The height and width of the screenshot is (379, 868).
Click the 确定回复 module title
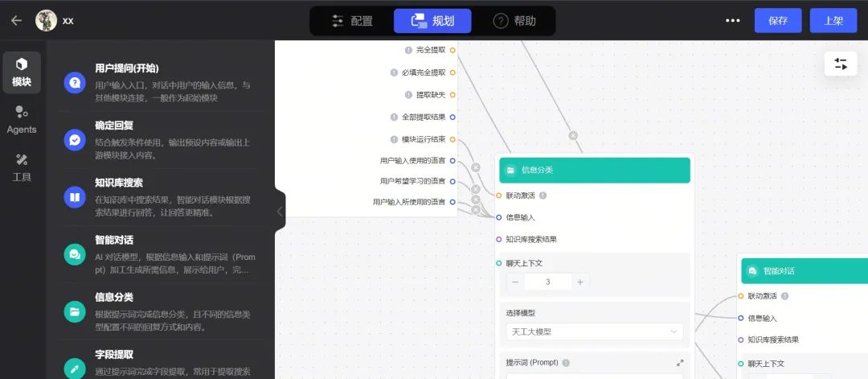click(x=114, y=126)
